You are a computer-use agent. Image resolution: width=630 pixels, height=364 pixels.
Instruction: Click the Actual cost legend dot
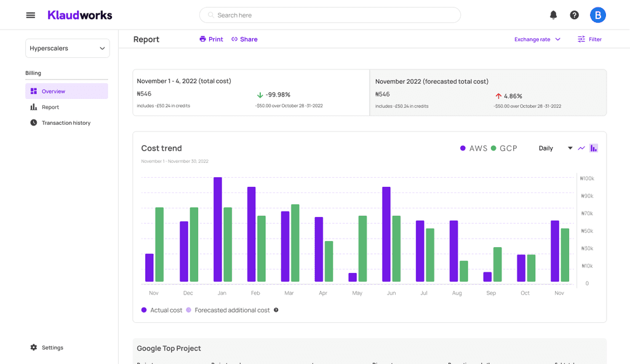144,310
